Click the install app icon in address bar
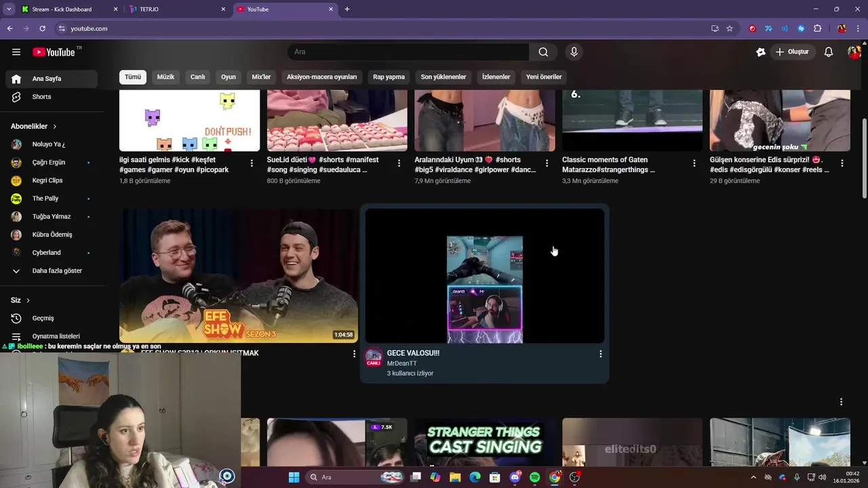The height and width of the screenshot is (488, 868). coord(715,28)
